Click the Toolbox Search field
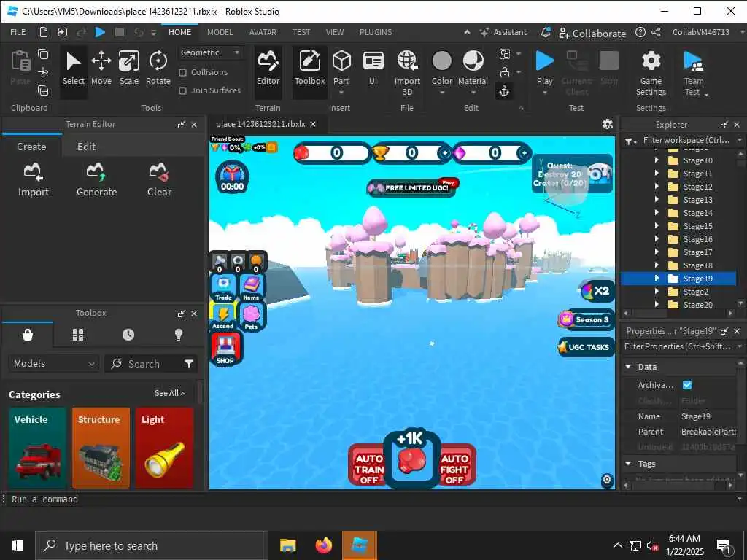Screen dimensions: 747x560 coord(150,364)
